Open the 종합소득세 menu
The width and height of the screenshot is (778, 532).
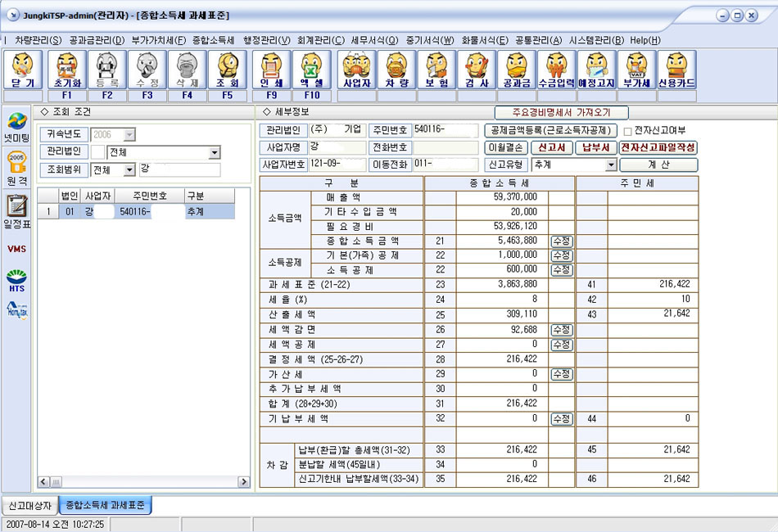coord(213,40)
